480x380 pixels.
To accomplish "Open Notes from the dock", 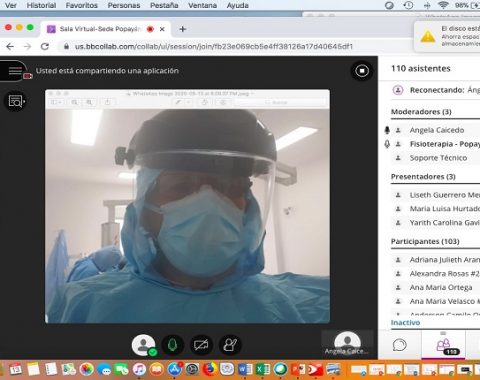I will [x=33, y=369].
